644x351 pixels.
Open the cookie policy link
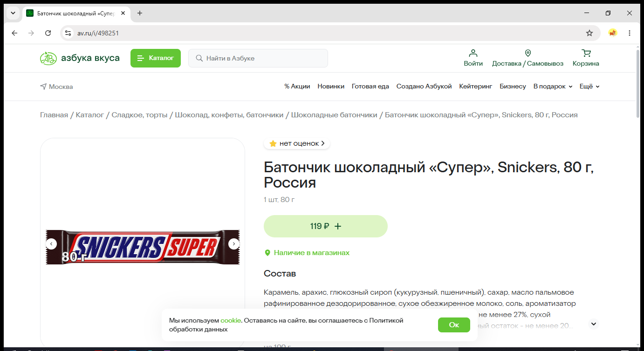pyautogui.click(x=231, y=320)
